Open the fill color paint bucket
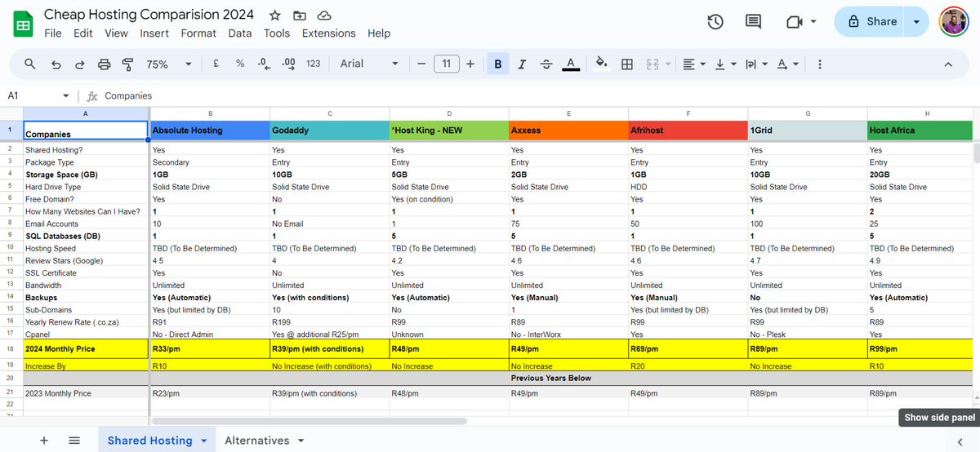Screen dimensions: 980x452 [602, 64]
